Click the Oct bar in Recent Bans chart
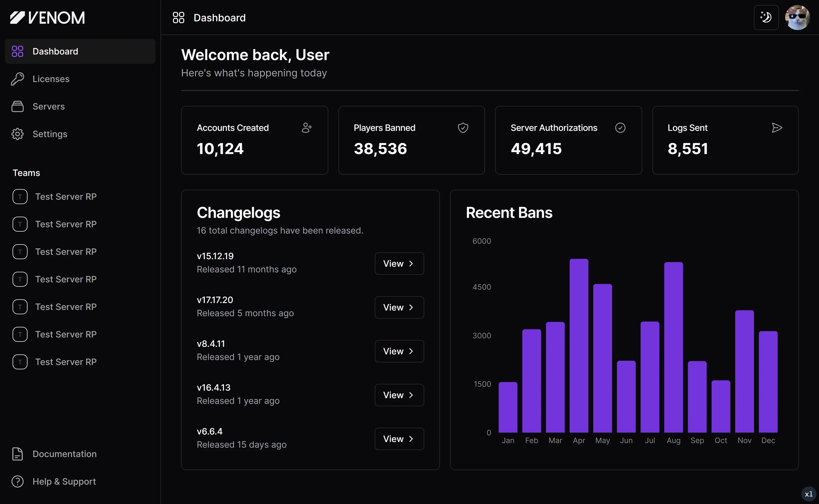Viewport: 819px width, 504px height. [x=721, y=406]
